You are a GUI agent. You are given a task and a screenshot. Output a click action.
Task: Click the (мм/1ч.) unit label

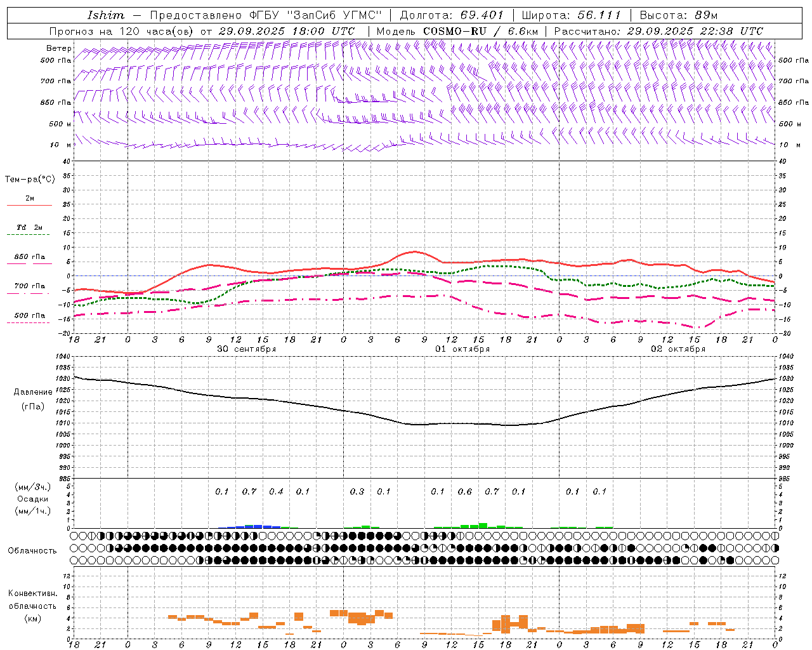click(x=33, y=511)
